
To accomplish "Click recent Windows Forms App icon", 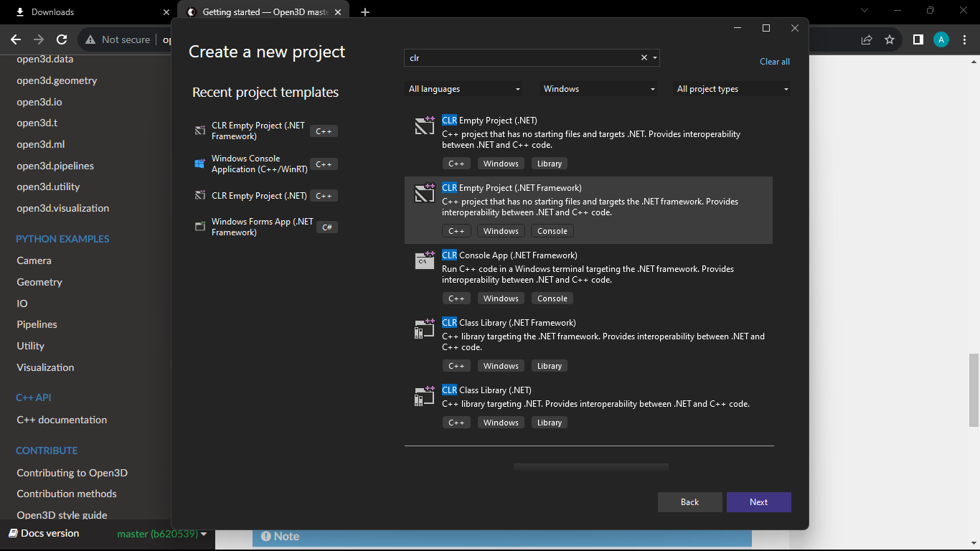I will [200, 227].
